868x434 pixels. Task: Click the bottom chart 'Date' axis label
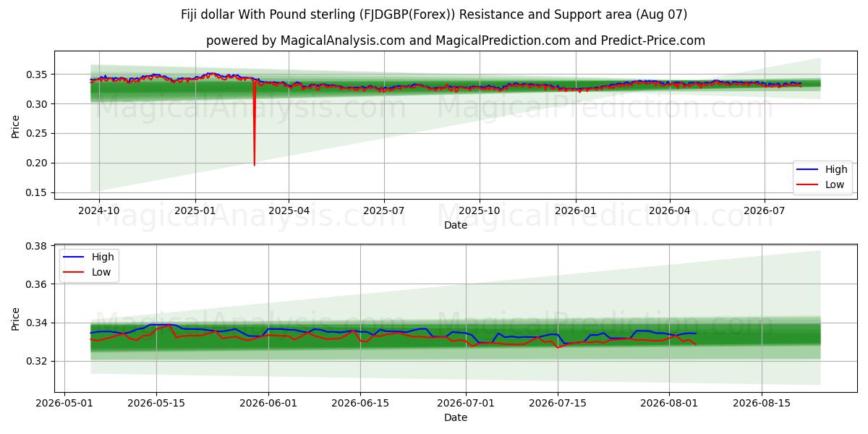point(456,417)
